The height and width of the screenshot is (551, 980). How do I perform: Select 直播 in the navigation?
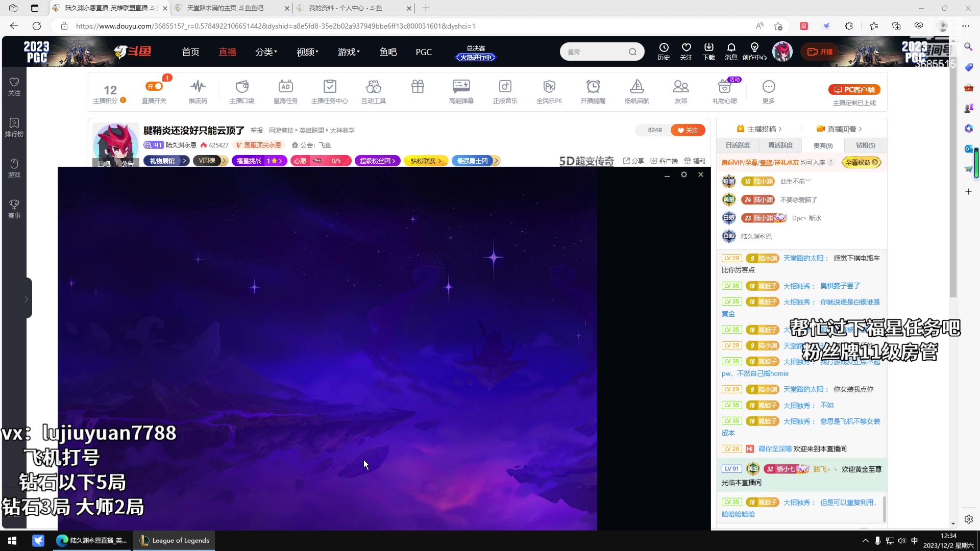227,52
